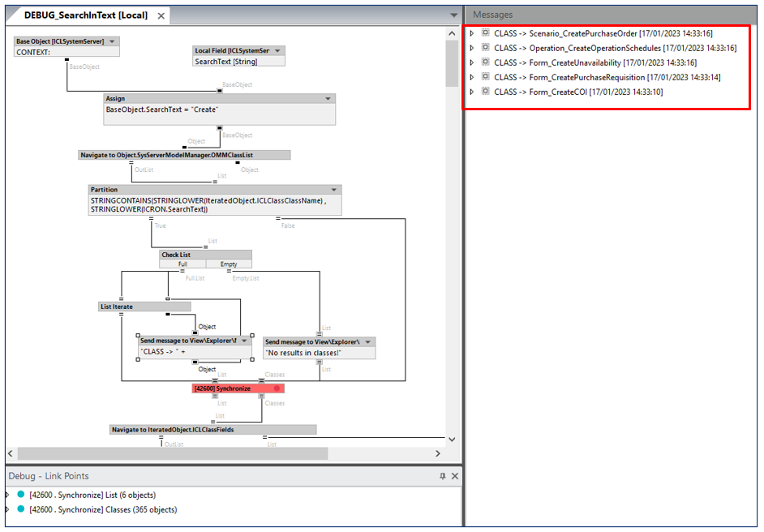Select the Empty option of Check List node

click(229, 264)
